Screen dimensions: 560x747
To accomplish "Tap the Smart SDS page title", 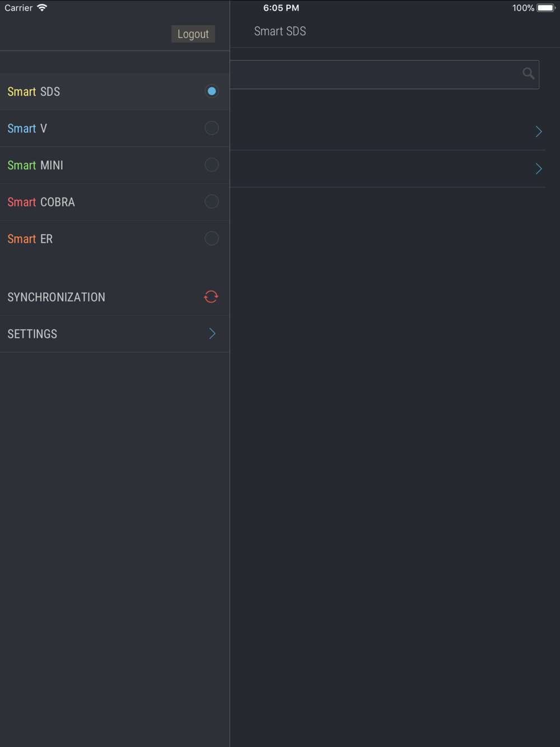I will 280,31.
